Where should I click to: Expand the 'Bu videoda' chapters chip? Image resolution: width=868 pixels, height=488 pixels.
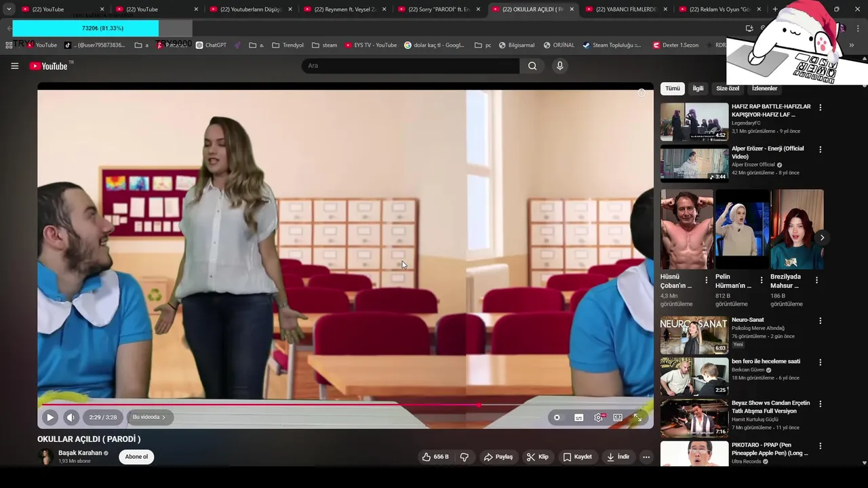149,418
